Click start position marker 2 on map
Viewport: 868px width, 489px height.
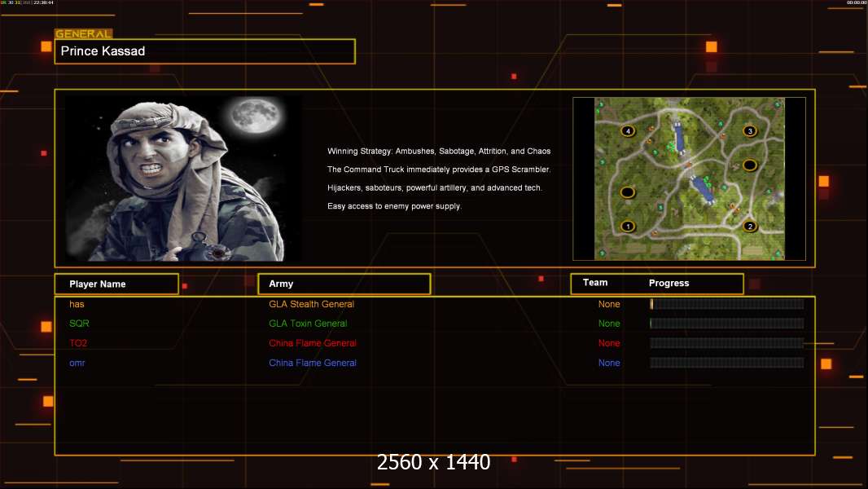pos(750,226)
